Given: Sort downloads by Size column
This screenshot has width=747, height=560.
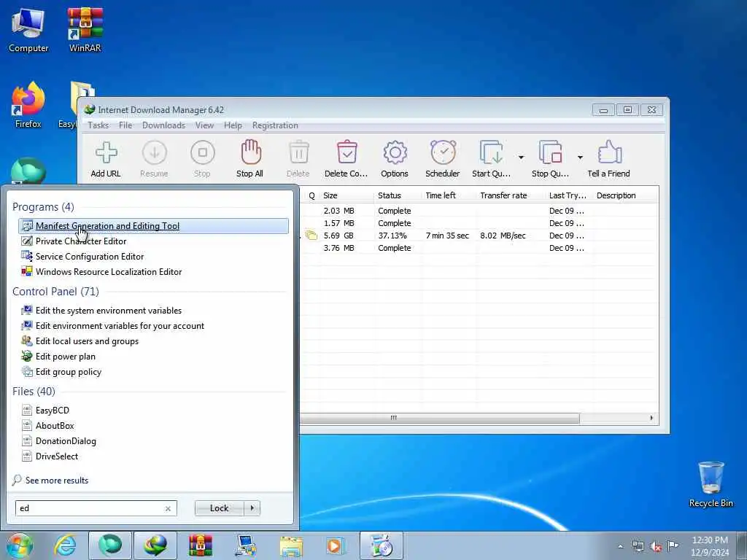Looking at the screenshot, I should coord(347,195).
